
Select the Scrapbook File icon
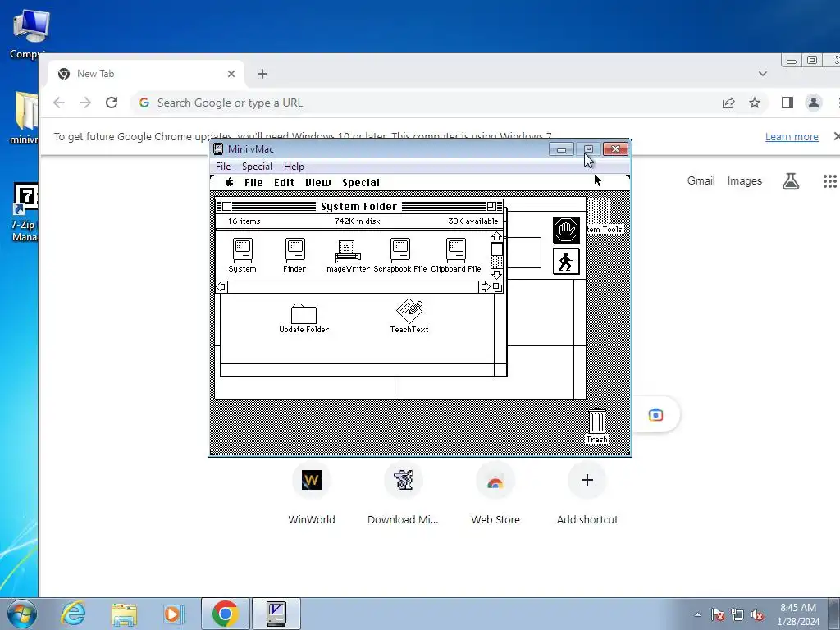pos(400,250)
